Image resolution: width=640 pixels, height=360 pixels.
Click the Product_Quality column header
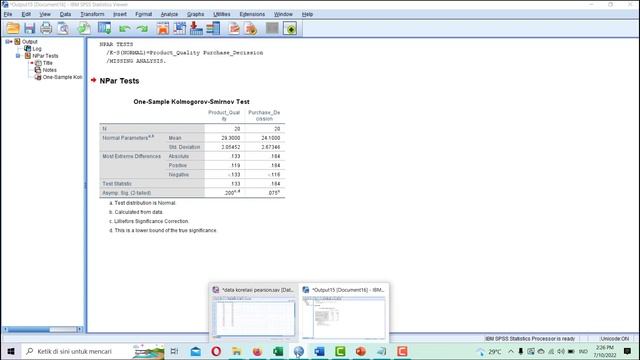pos(224,116)
